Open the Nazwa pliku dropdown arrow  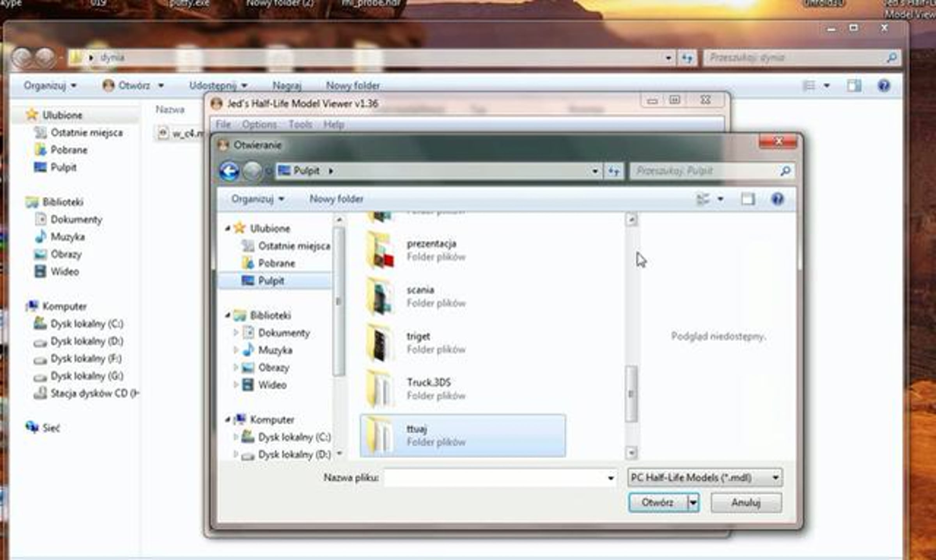coord(610,478)
